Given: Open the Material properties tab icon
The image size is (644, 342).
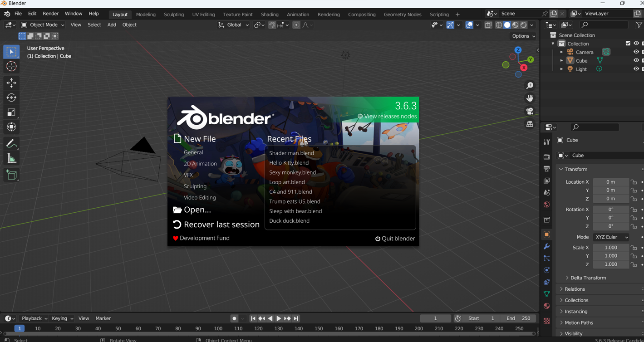Looking at the screenshot, I should 546,306.
